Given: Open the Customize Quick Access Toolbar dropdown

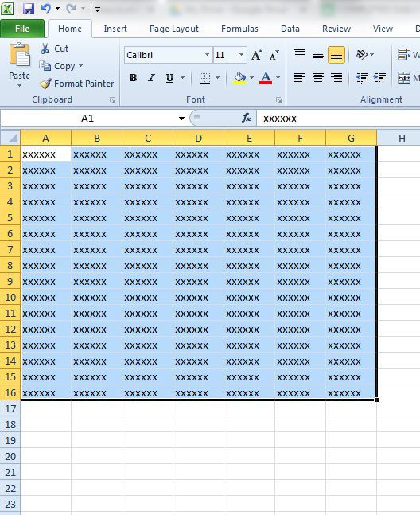Looking at the screenshot, I should 97,9.
